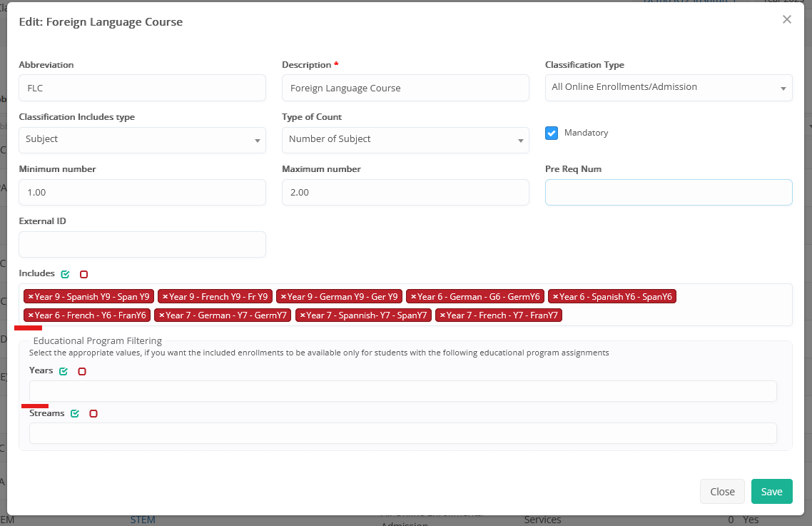
Task: Click select-all icon next to Years
Action: [64, 371]
